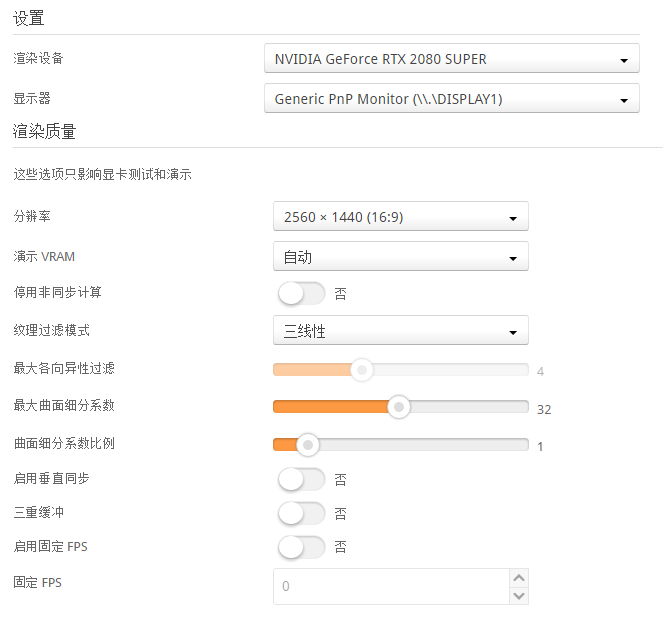Click the arrow icon next to 自动
This screenshot has width=663, height=624.
[512, 258]
